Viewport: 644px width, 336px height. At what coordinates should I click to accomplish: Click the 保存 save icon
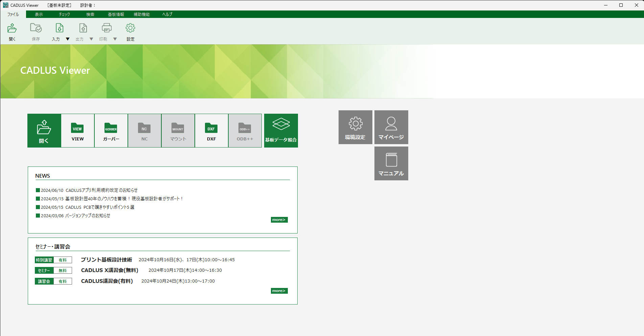36,28
